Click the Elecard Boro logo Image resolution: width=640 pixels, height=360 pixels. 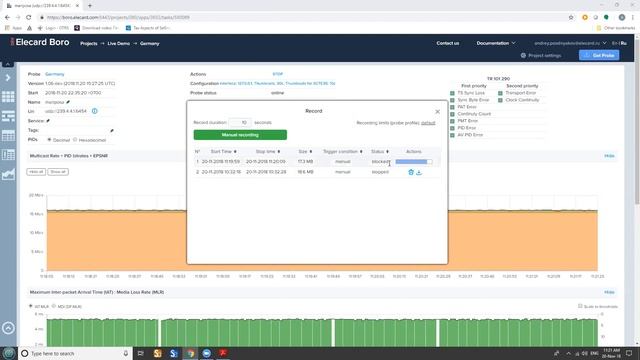[x=40, y=42]
